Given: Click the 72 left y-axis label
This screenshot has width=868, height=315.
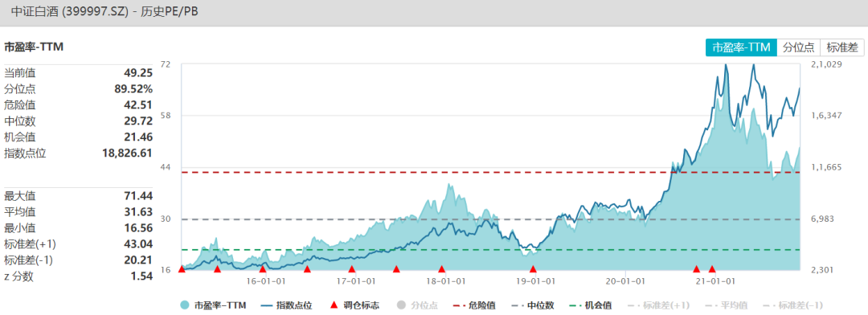Looking at the screenshot, I should 165,64.
